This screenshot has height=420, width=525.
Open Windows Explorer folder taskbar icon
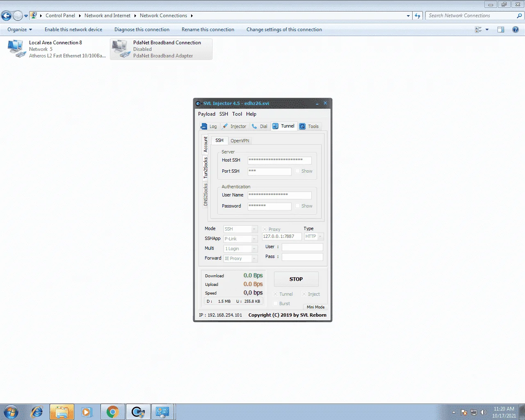tap(62, 412)
